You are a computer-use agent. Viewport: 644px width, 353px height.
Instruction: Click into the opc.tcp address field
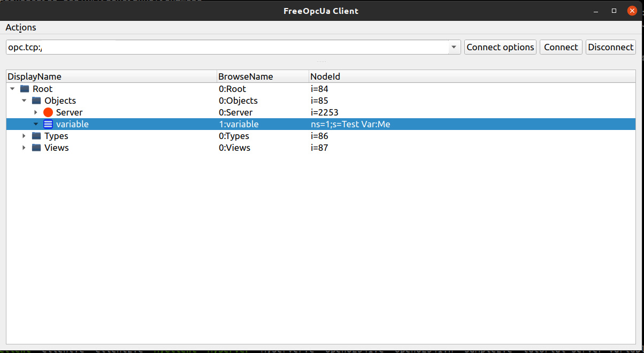[x=225, y=47]
